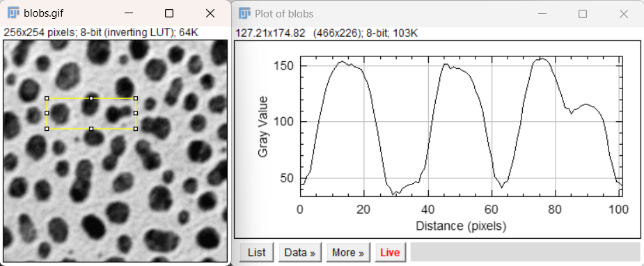The image size is (644, 266).
Task: Click the ImageJ icon in the blobs.gif title bar
Action: [13, 13]
